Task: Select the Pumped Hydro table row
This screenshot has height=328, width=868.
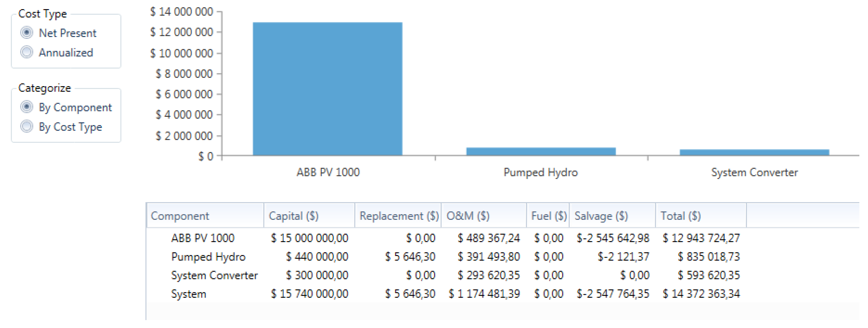Action: (208, 256)
